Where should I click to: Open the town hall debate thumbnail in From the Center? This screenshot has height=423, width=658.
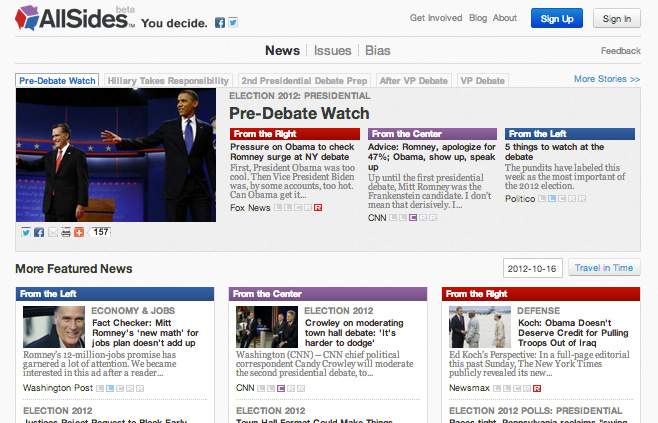coord(267,327)
